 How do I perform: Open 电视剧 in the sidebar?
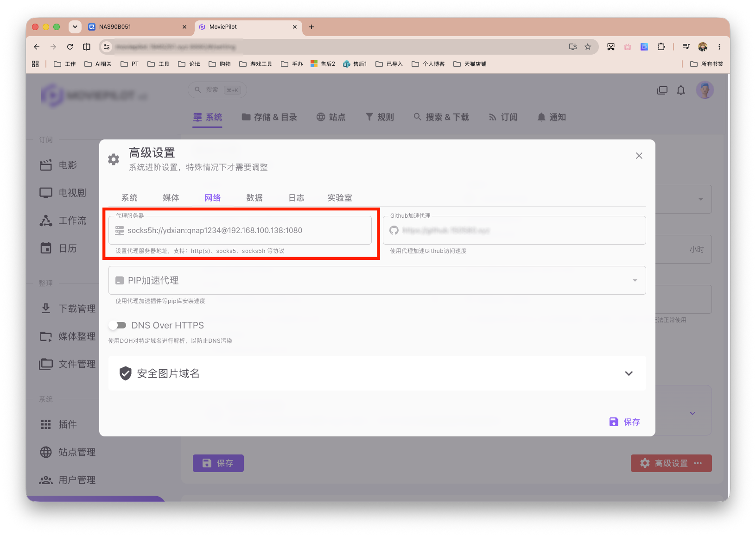(x=63, y=193)
